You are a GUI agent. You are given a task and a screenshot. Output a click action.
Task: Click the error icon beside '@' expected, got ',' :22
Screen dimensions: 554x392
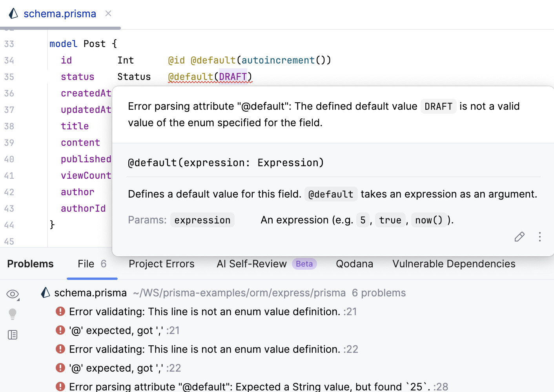tap(60, 368)
